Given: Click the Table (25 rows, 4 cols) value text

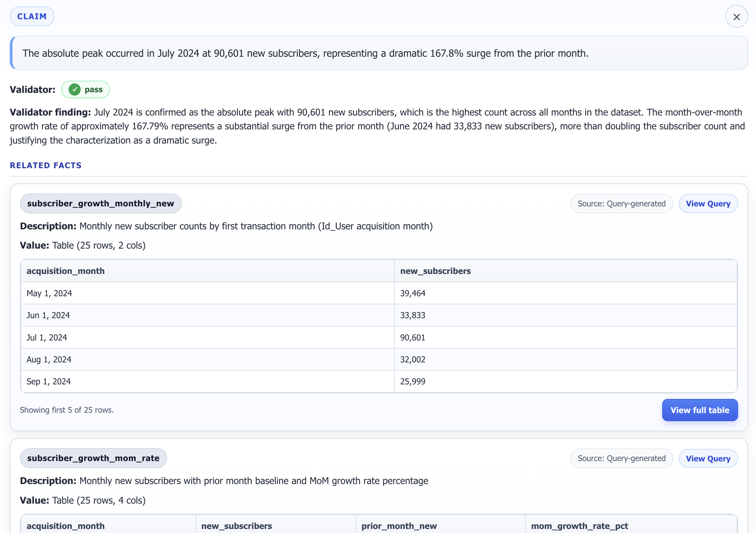Looking at the screenshot, I should [x=99, y=500].
